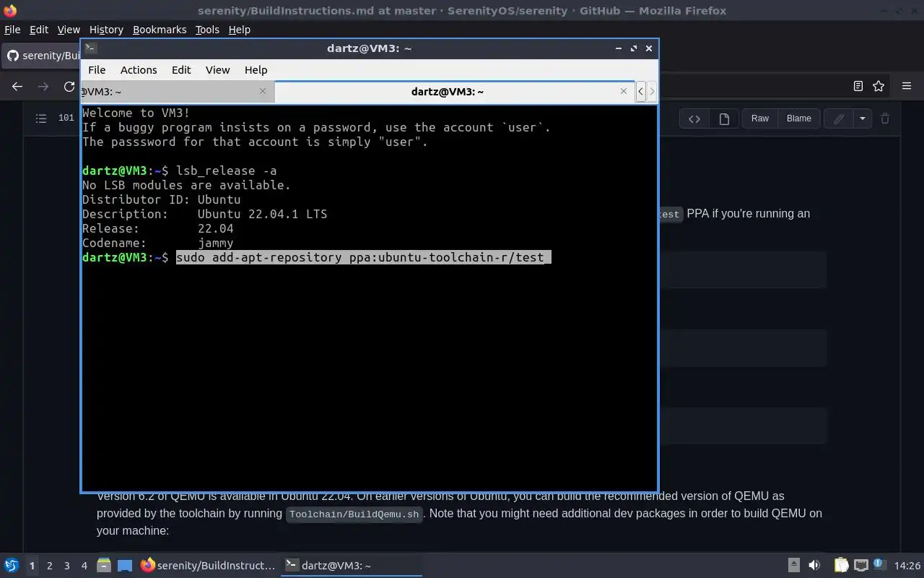Screen dimensions: 924x578
Task: Click the lsb_release -a command line
Action: (226, 171)
